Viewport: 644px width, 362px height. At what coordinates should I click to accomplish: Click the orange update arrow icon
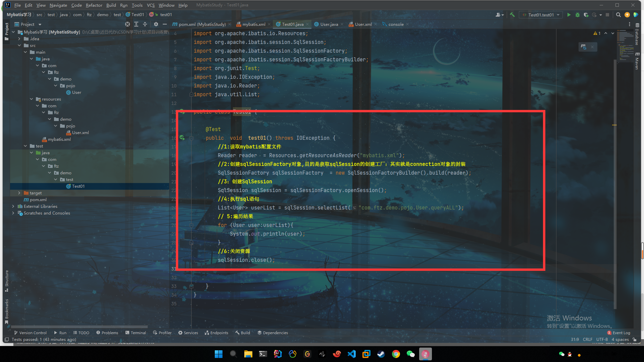[627, 15]
